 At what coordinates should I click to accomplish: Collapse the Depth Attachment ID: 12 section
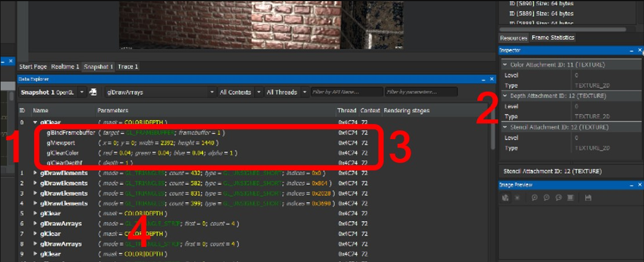(505, 96)
